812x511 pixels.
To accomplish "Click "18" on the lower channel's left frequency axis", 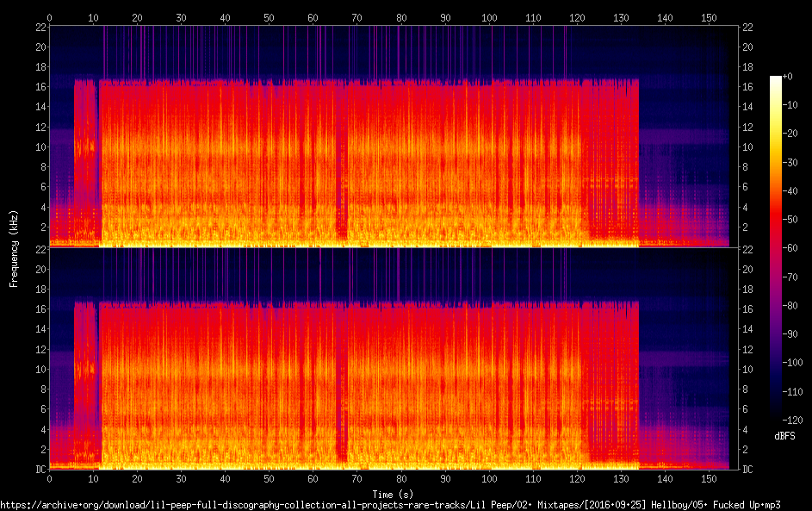I will point(41,290).
